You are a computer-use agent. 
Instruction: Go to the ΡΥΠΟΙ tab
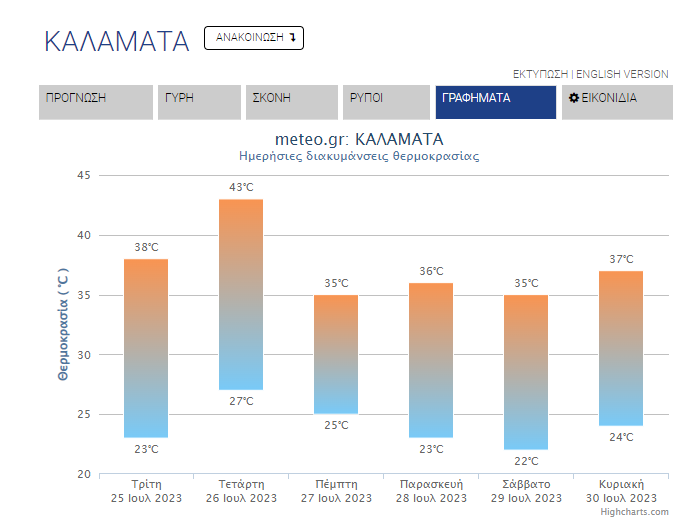click(x=386, y=102)
